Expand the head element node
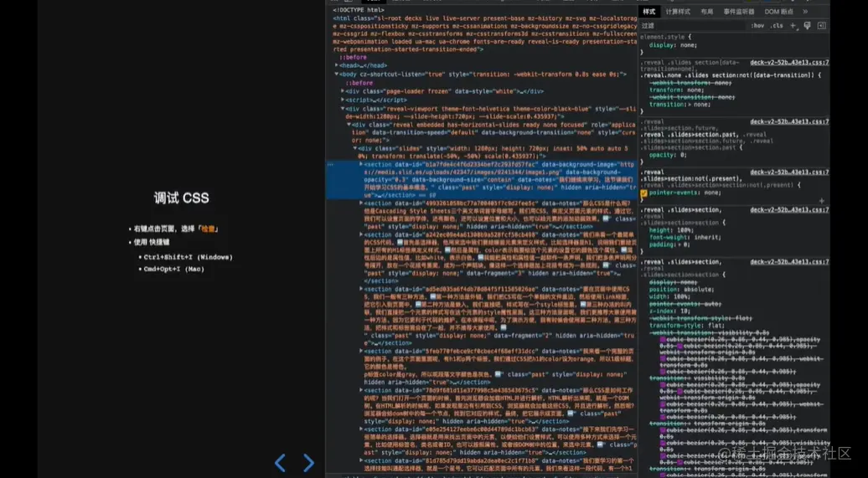The image size is (868, 478). (337, 65)
